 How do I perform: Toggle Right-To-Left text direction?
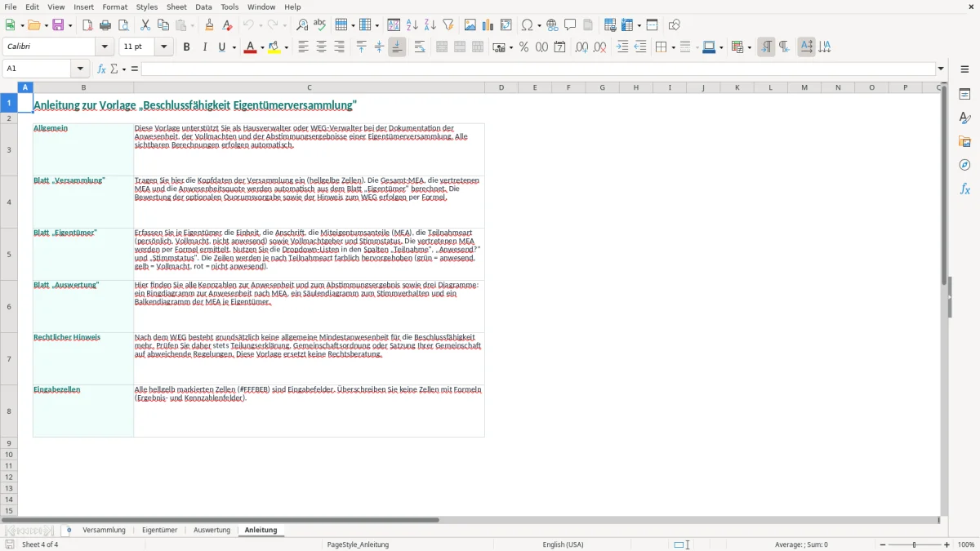click(x=784, y=47)
